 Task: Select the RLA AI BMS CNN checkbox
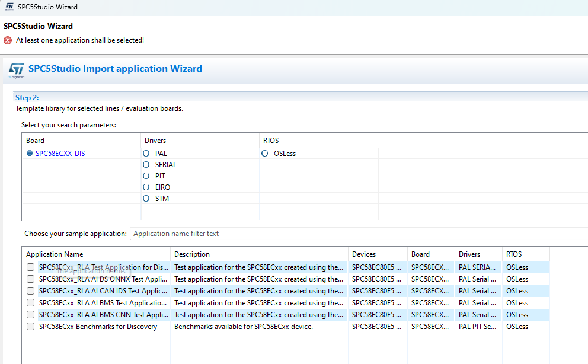click(30, 315)
